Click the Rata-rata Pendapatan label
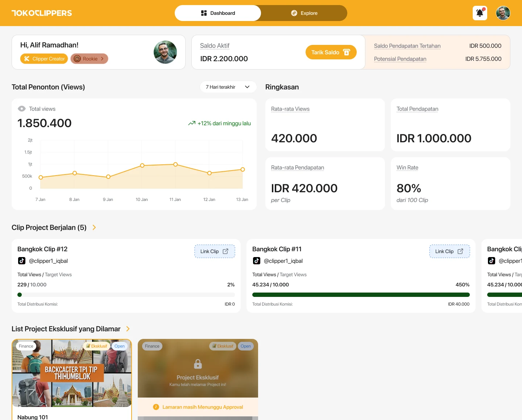 click(x=298, y=168)
